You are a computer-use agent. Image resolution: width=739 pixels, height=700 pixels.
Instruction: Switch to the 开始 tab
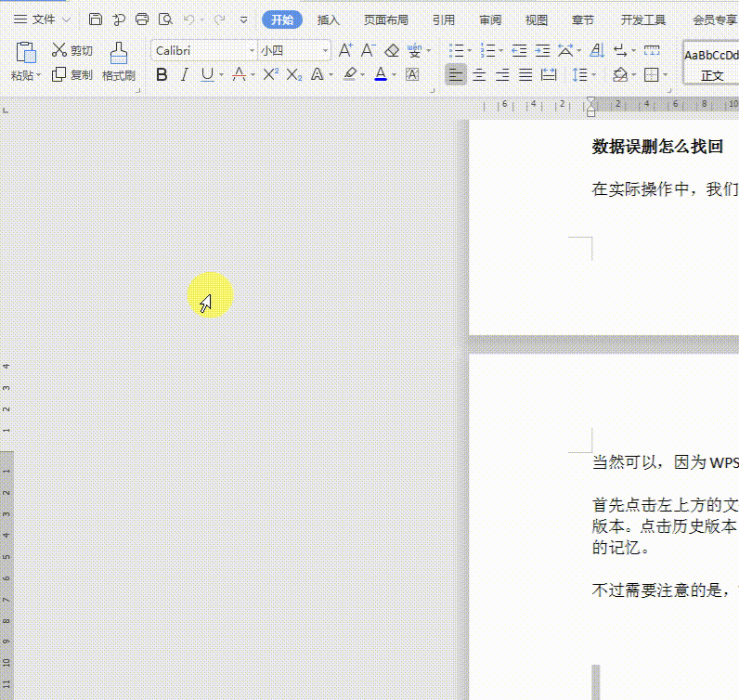pyautogui.click(x=282, y=19)
